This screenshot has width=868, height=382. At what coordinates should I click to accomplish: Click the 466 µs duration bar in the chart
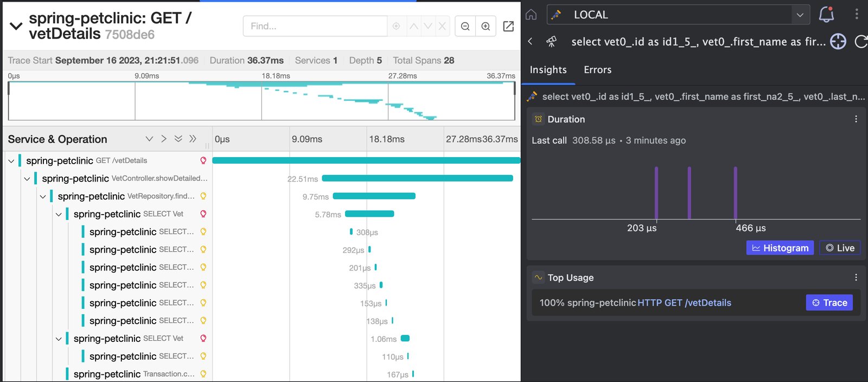click(736, 193)
